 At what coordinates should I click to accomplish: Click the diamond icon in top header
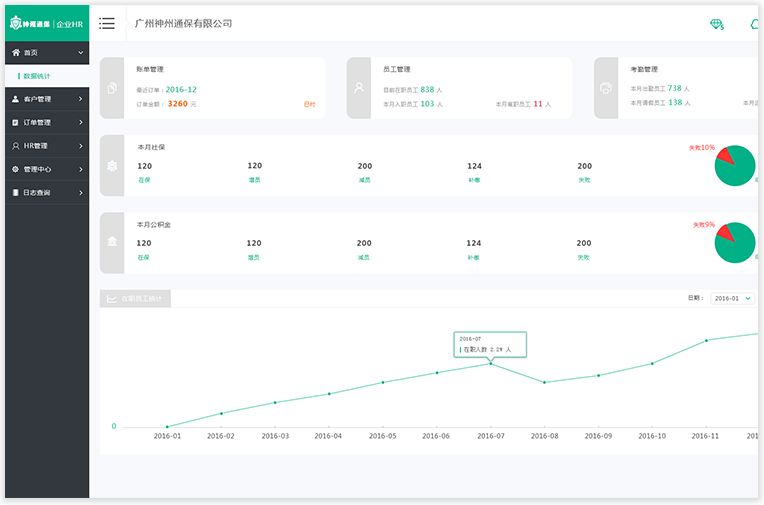(716, 24)
